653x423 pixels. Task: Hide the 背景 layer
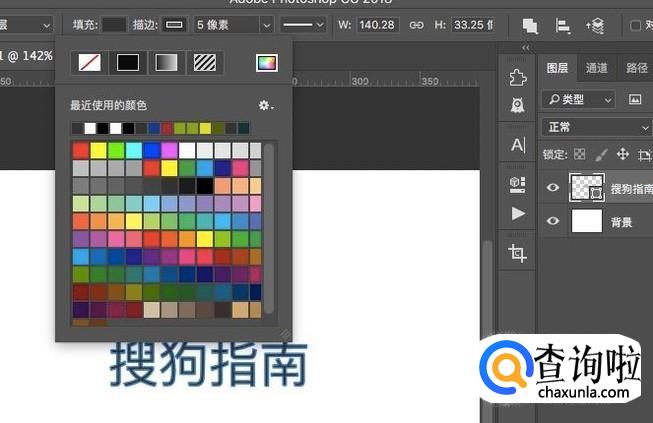[x=553, y=221]
